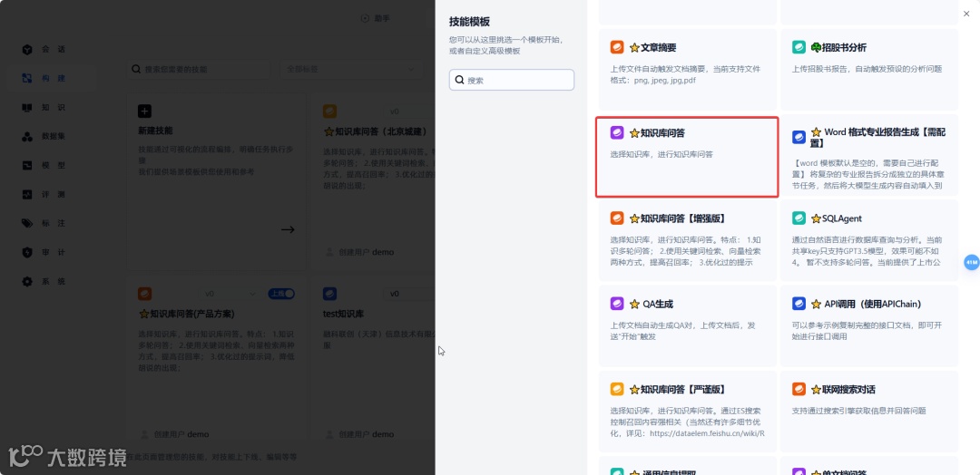The image size is (980, 475).
Task: Open 系统 settings gear in sidebar
Action: pos(44,282)
